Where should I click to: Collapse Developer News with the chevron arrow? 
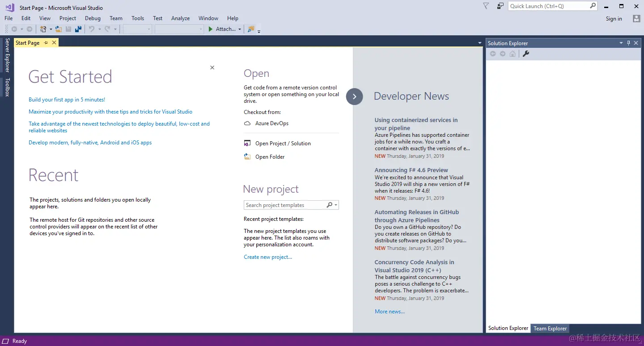354,97
